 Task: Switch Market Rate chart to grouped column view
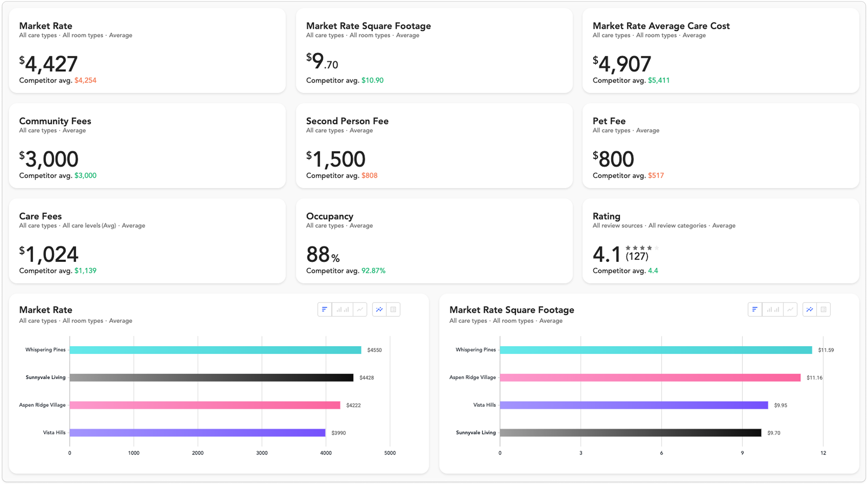pyautogui.click(x=342, y=310)
